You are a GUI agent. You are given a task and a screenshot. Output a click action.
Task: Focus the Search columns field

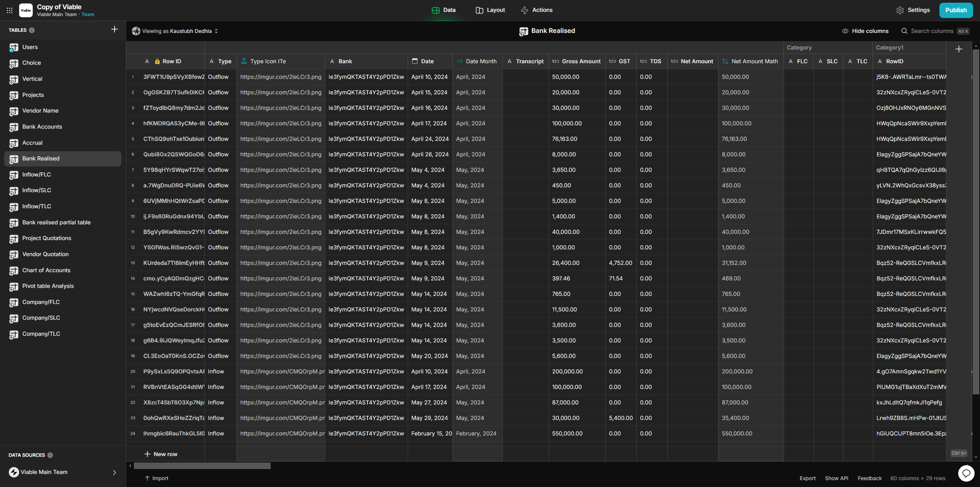[x=935, y=31]
